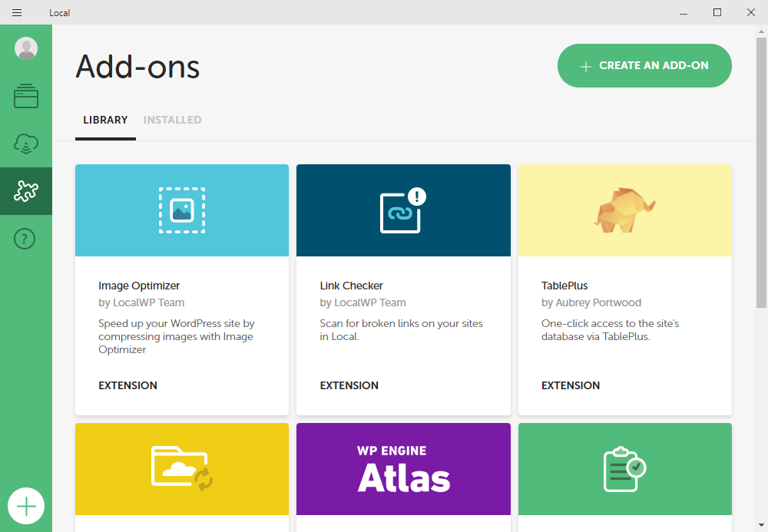Click the add new site plus button
This screenshot has height=532, width=768.
point(26,506)
